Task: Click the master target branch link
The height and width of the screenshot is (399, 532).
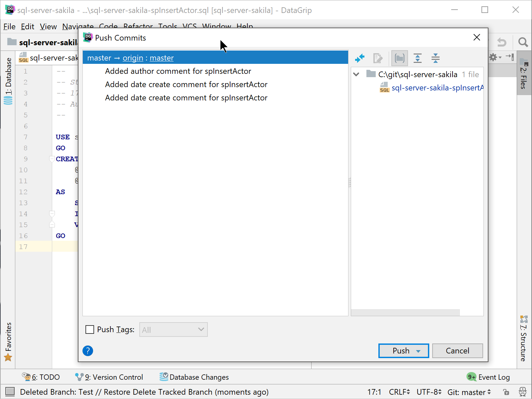Action: coord(162,58)
